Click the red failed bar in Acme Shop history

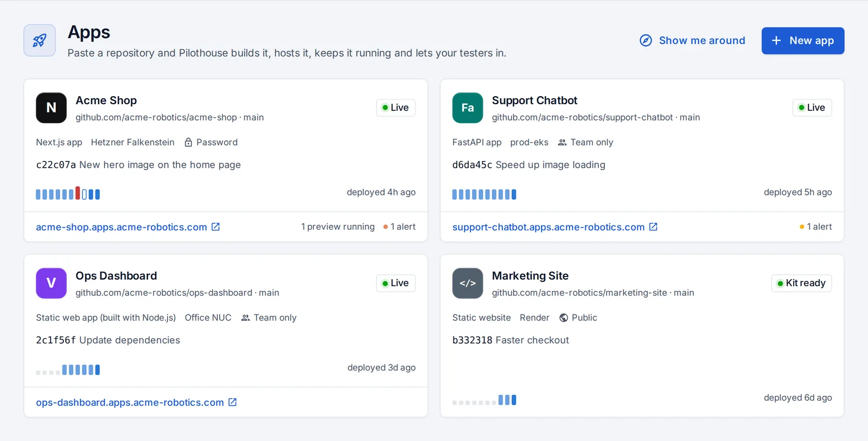coord(78,193)
